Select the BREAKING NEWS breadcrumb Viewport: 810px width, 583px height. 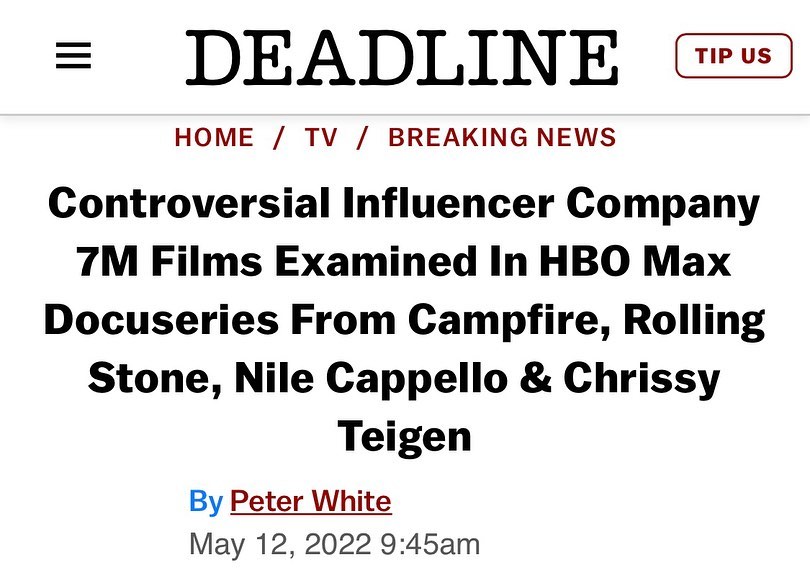click(502, 137)
